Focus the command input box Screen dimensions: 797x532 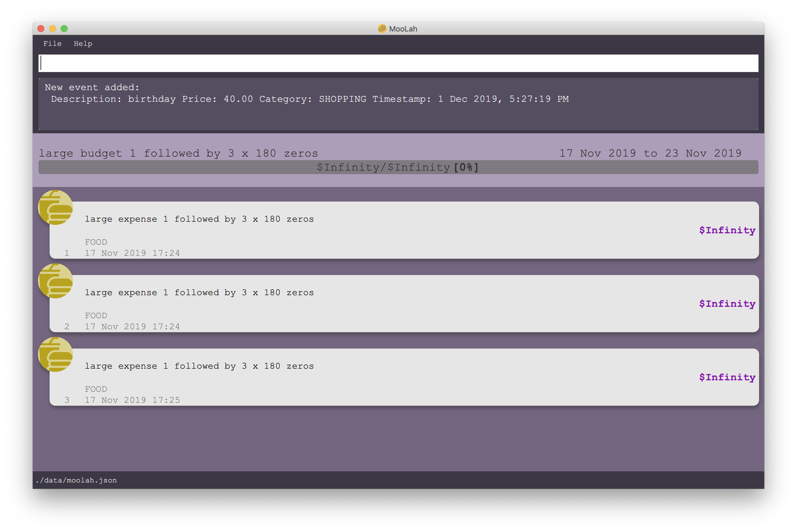pyautogui.click(x=398, y=64)
